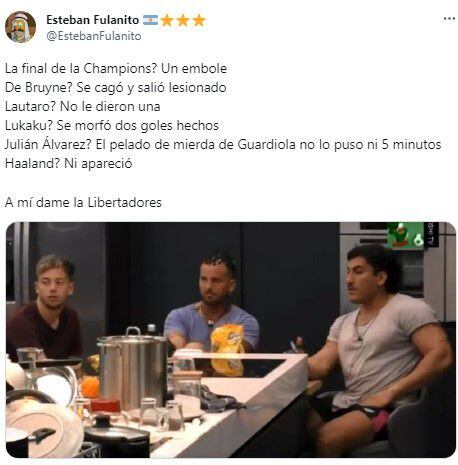The width and height of the screenshot is (458, 465).
Task: Click the tweet line mentioning De Bruyne
Action: tap(116, 88)
